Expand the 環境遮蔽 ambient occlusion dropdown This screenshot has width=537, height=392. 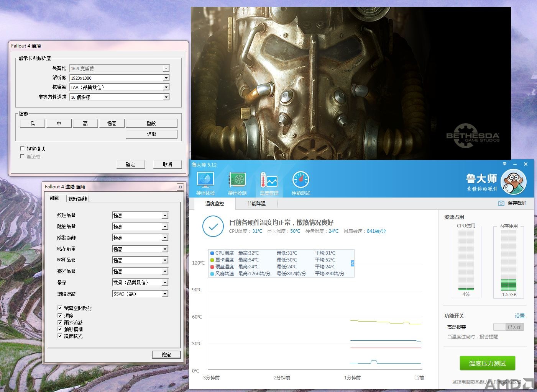(140, 294)
